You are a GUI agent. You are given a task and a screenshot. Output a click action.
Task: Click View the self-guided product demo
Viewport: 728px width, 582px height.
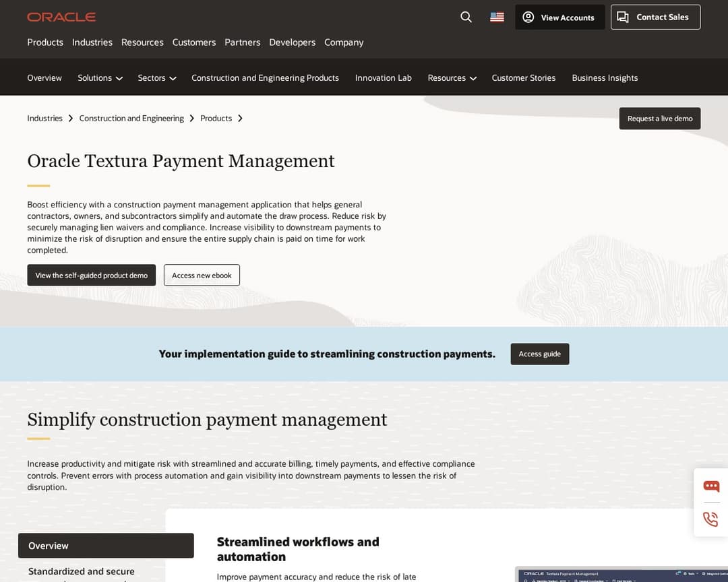tap(92, 276)
